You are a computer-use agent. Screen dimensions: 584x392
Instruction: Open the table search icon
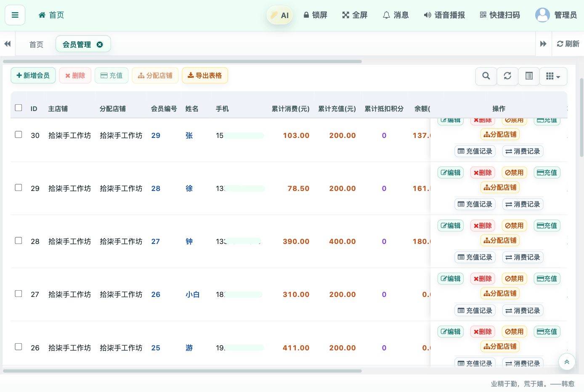[486, 76]
